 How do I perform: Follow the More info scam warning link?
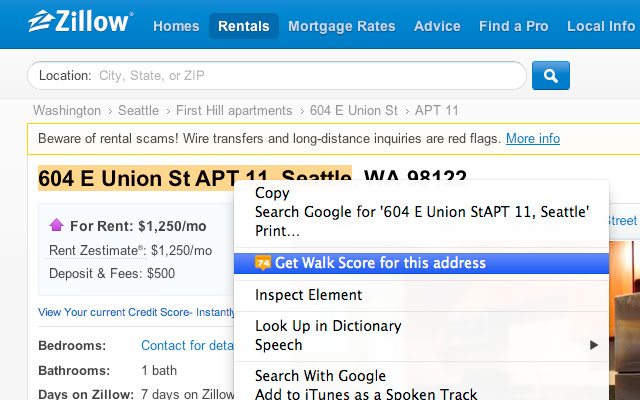tap(533, 139)
